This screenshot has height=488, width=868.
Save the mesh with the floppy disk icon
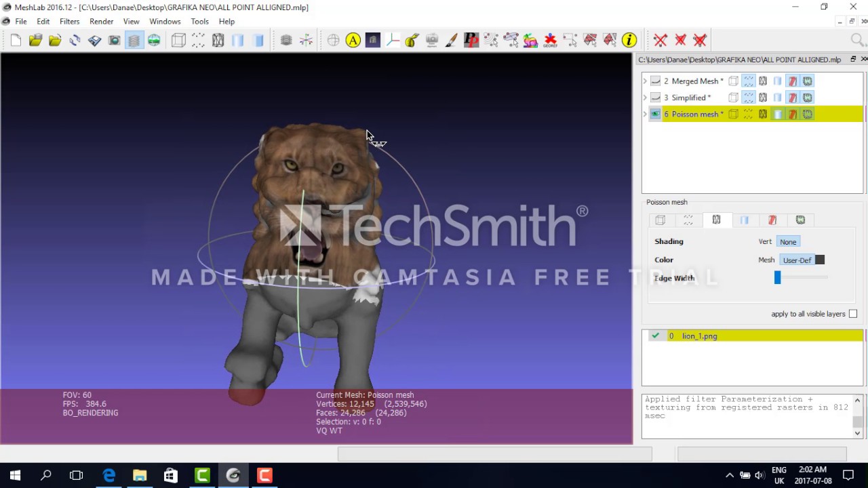[x=94, y=41]
